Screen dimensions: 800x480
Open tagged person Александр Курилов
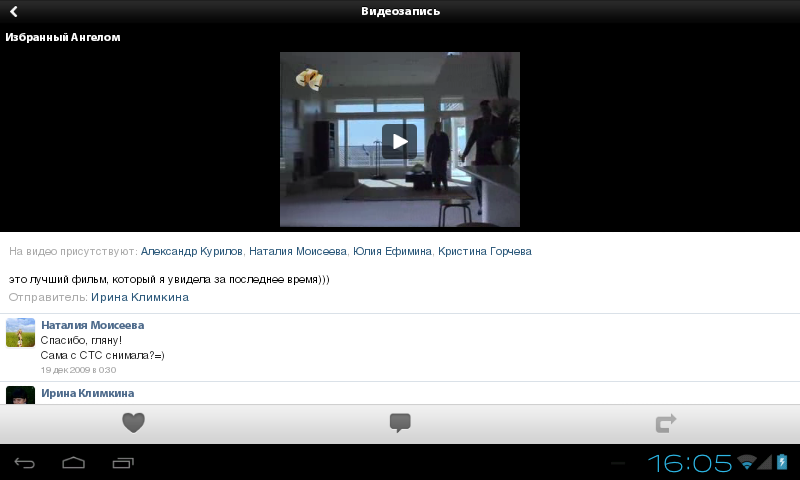[191, 251]
